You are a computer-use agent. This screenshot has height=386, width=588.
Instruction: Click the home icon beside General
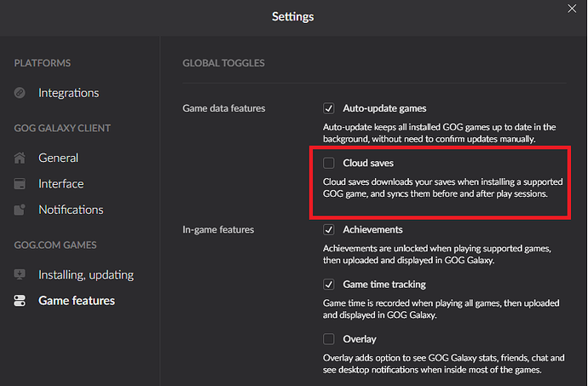[x=20, y=158]
